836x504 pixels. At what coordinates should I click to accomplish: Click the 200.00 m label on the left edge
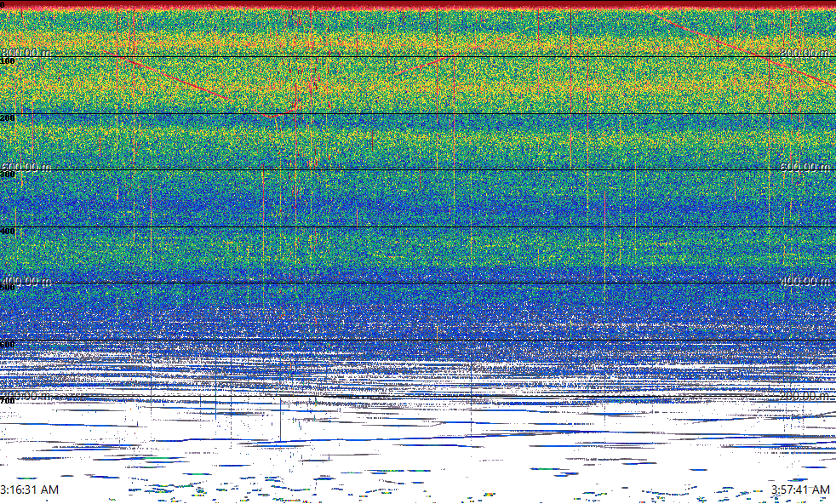pos(26,395)
